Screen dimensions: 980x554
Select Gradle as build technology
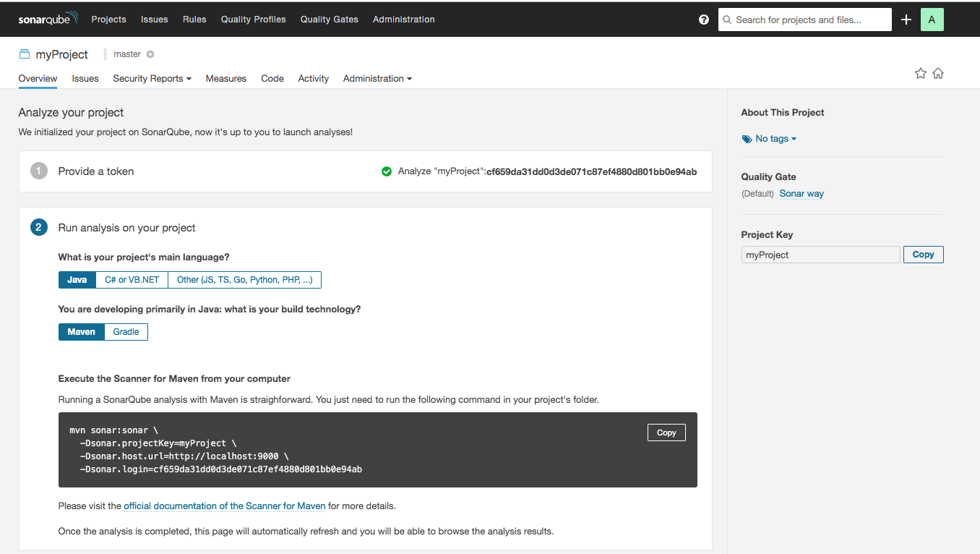click(x=126, y=332)
